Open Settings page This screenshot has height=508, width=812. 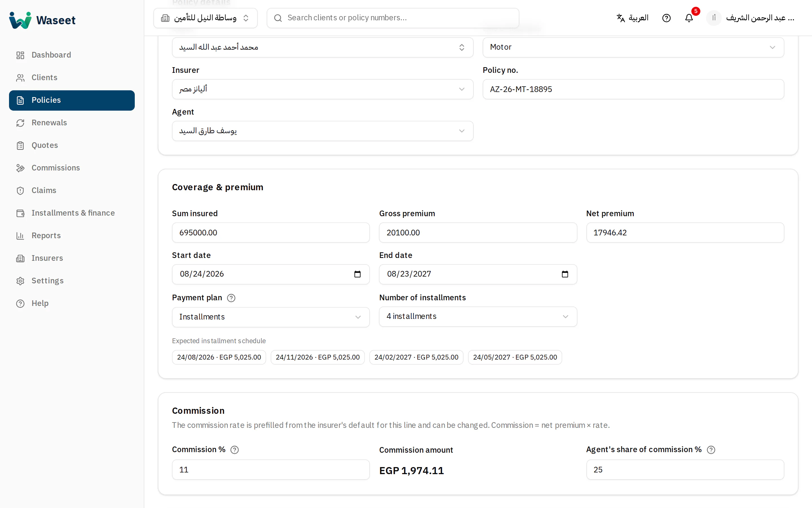[x=72, y=281]
